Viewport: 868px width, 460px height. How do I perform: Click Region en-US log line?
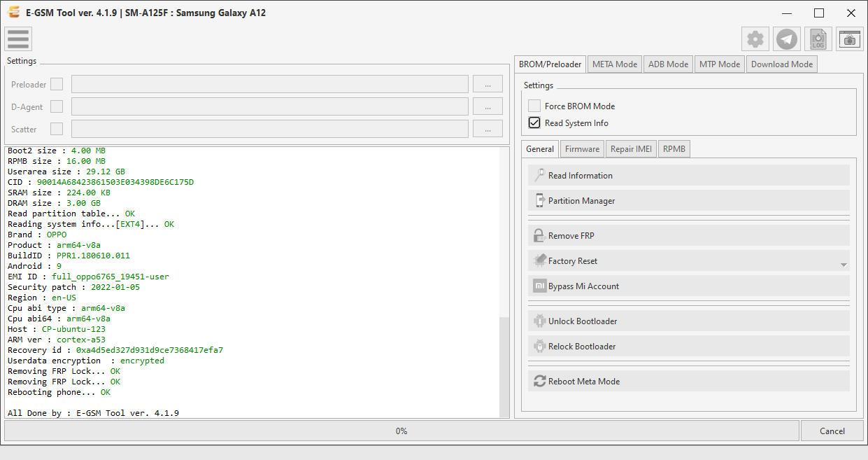coord(42,298)
